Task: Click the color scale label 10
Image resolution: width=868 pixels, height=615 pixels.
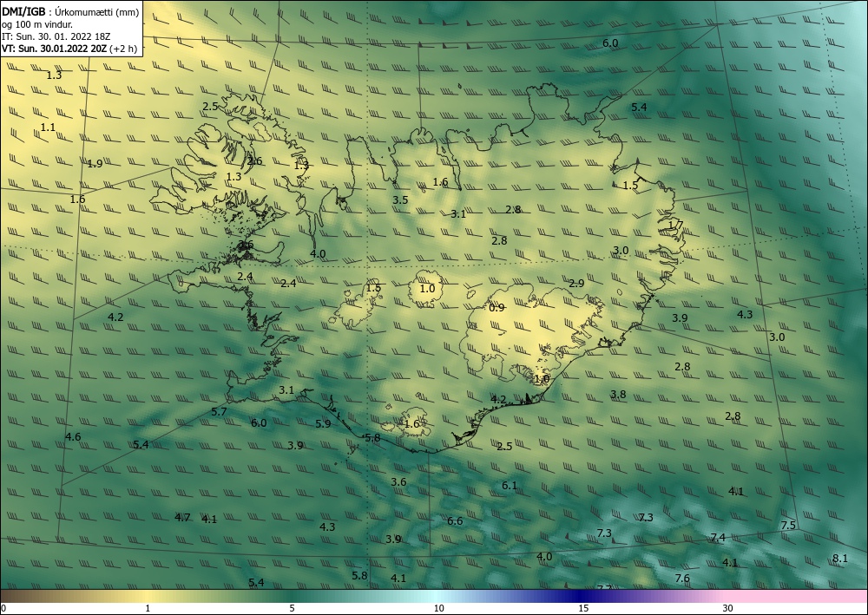Action: click(x=438, y=608)
